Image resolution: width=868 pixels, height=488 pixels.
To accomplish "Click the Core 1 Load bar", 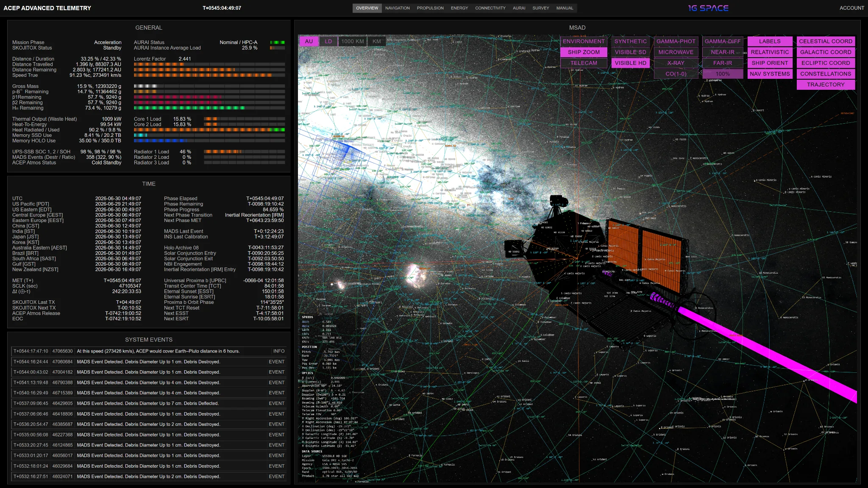I will [244, 119].
